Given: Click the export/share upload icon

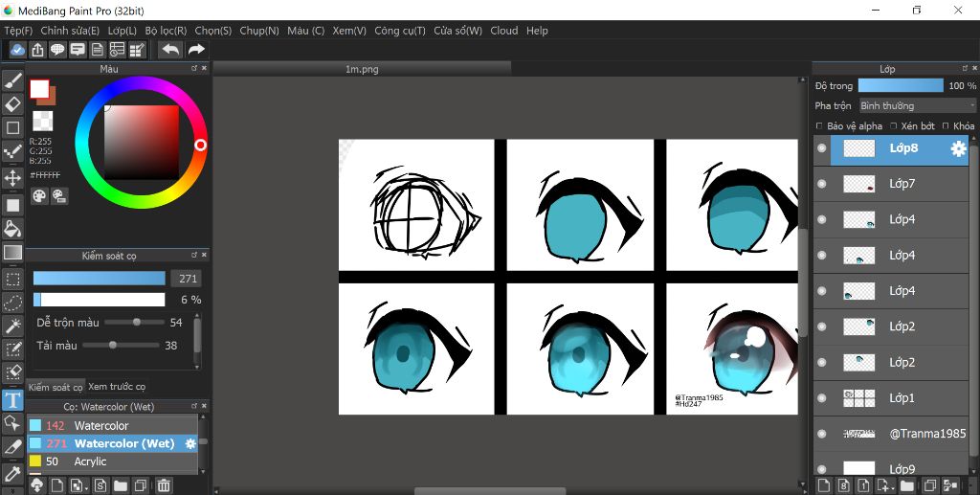Looking at the screenshot, I should 37,50.
